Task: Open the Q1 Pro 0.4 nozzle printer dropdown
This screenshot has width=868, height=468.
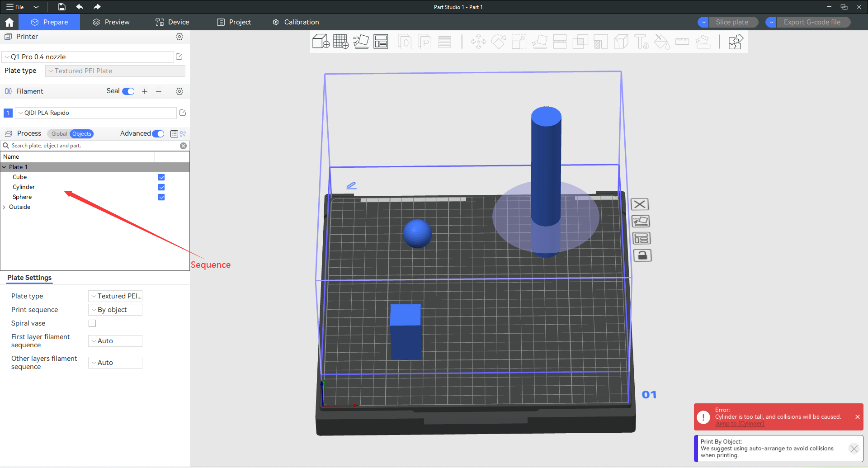Action: pos(88,57)
